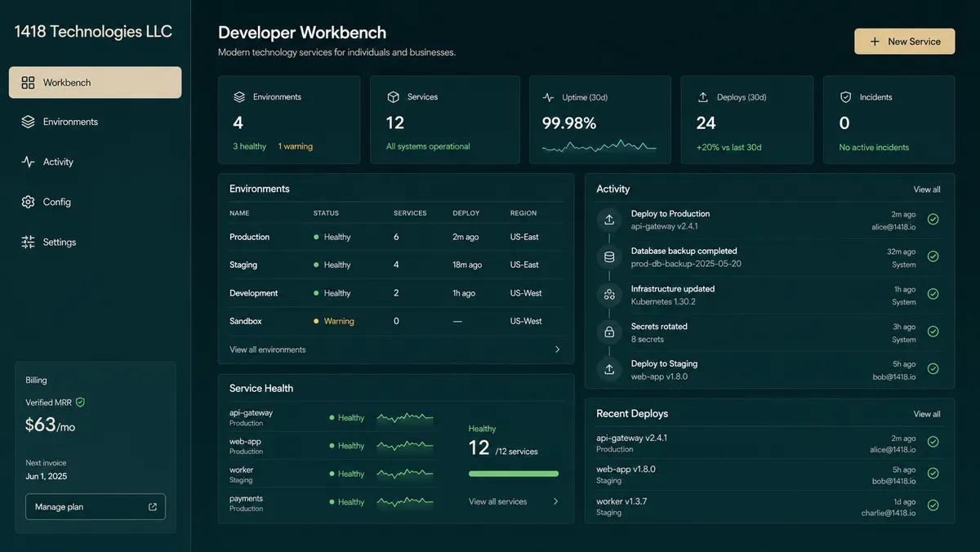Click the Sandbox Warning status

click(x=334, y=321)
